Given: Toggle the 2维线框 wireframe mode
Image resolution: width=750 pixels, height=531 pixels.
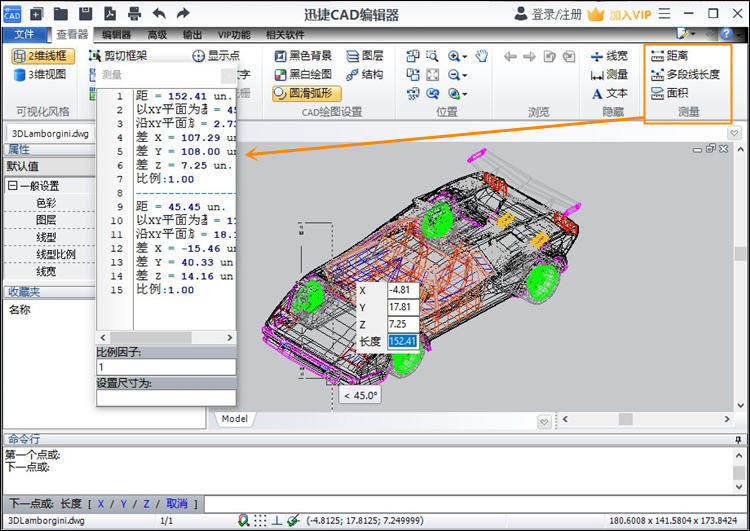Looking at the screenshot, I should point(43,56).
